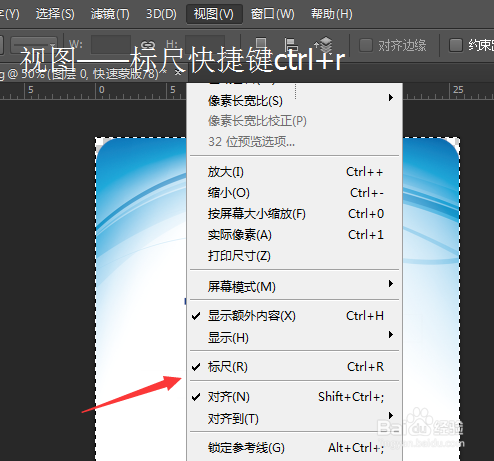This screenshot has width=494, height=461.
Task: Select 实际像素(A) option
Action: (x=295, y=235)
